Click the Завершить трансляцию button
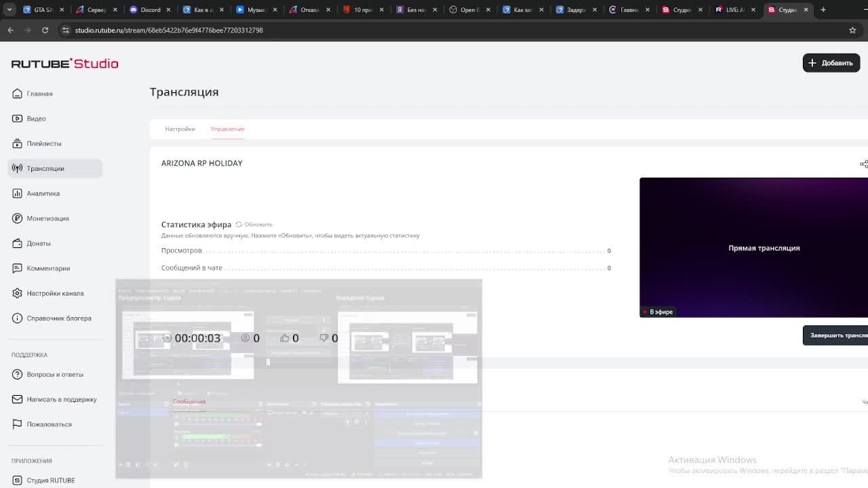The width and height of the screenshot is (868, 488). (835, 335)
